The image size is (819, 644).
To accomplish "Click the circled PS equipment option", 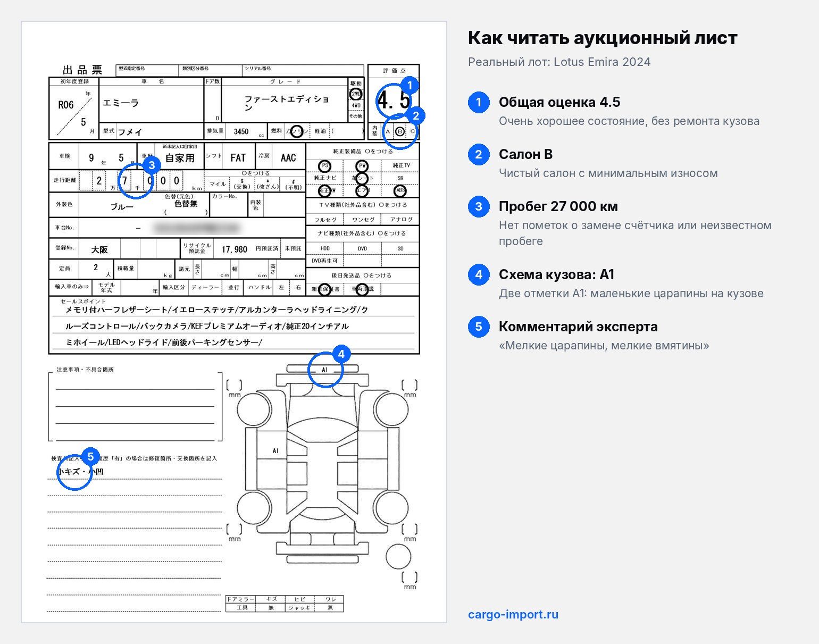I will point(324,166).
